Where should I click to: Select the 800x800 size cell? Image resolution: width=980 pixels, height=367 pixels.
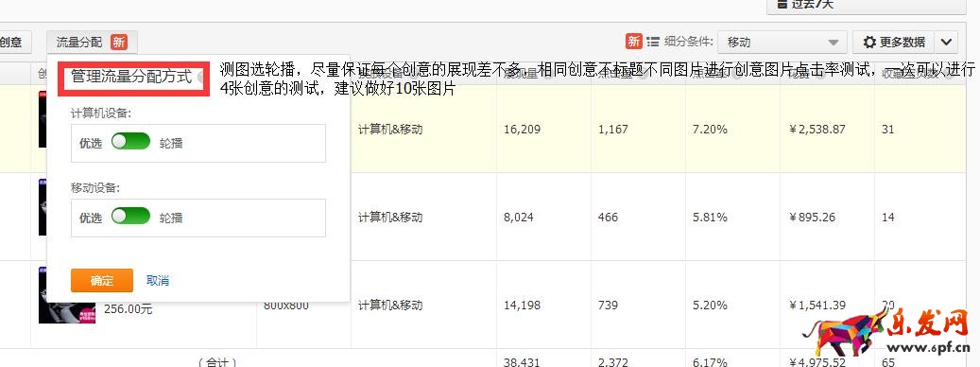285,306
